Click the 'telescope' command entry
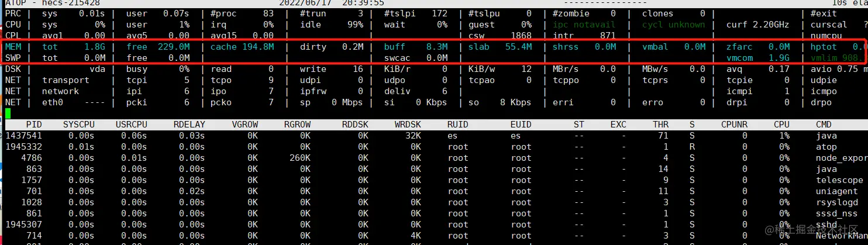 (839, 180)
